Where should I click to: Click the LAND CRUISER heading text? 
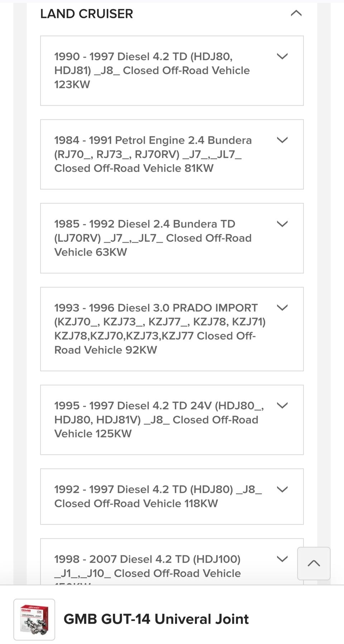(86, 14)
